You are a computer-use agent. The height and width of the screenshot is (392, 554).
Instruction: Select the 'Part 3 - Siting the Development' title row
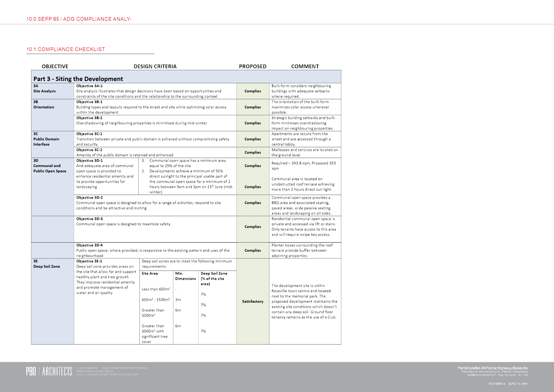186,77
